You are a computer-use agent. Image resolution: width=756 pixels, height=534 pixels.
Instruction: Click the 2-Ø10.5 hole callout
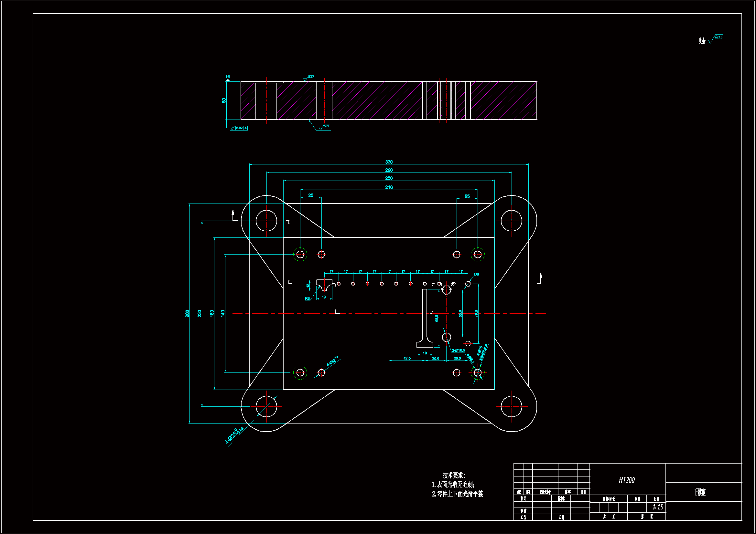pos(458,351)
